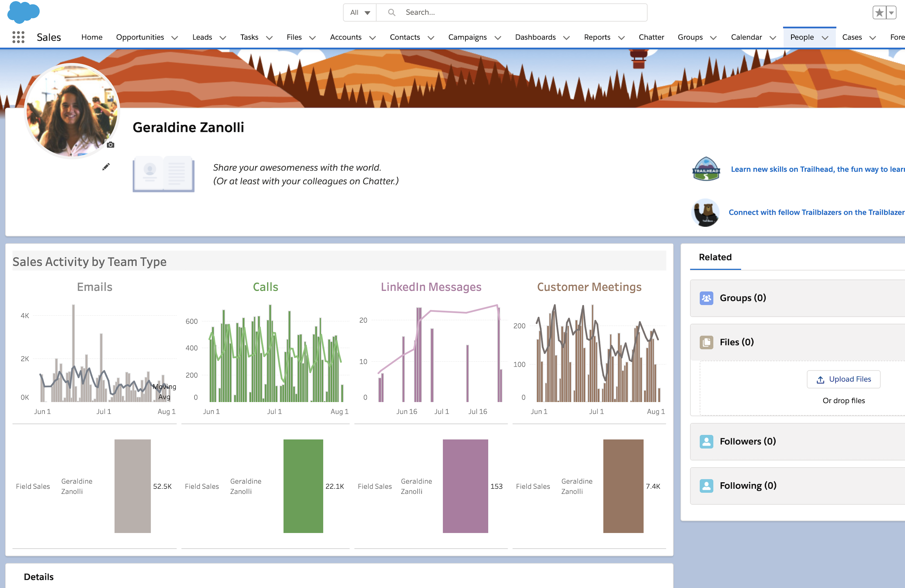Click the pencil icon to edit profile

[x=106, y=166]
